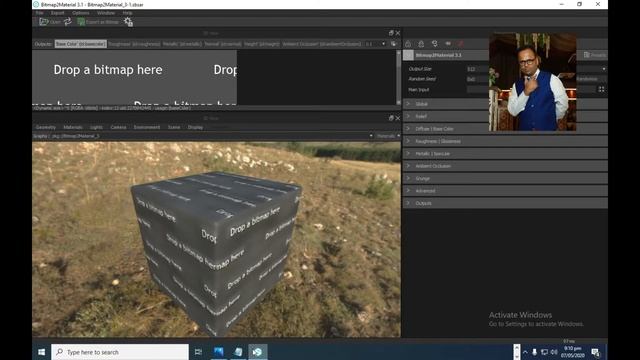The image size is (640, 360).
Task: Click second icon in parameters panel toolbar
Action: 421,44
